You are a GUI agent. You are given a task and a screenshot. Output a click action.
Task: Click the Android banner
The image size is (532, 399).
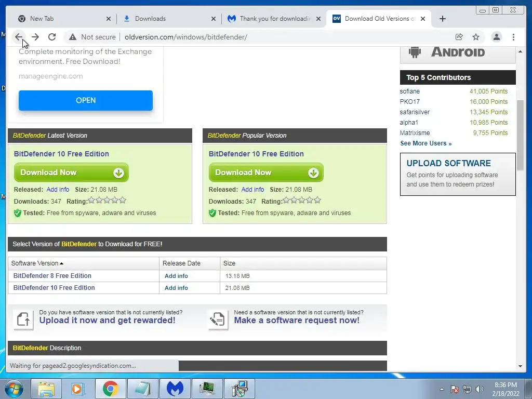(458, 54)
